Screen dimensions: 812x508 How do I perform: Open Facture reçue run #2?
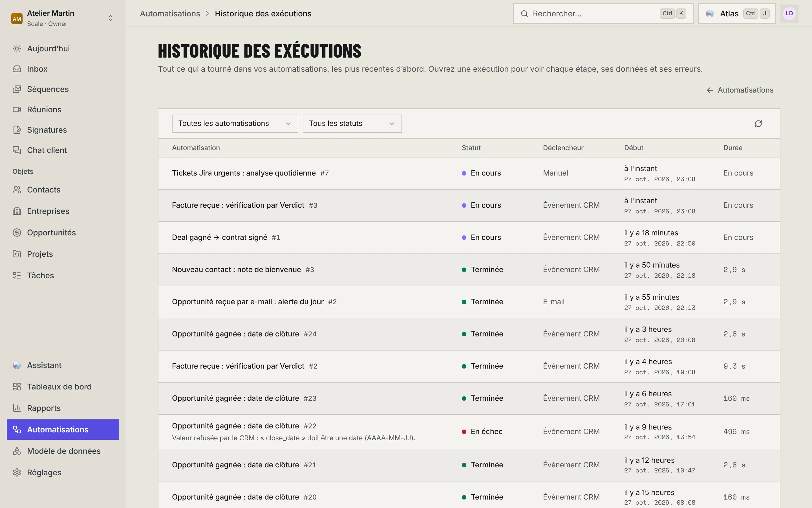coord(469,366)
